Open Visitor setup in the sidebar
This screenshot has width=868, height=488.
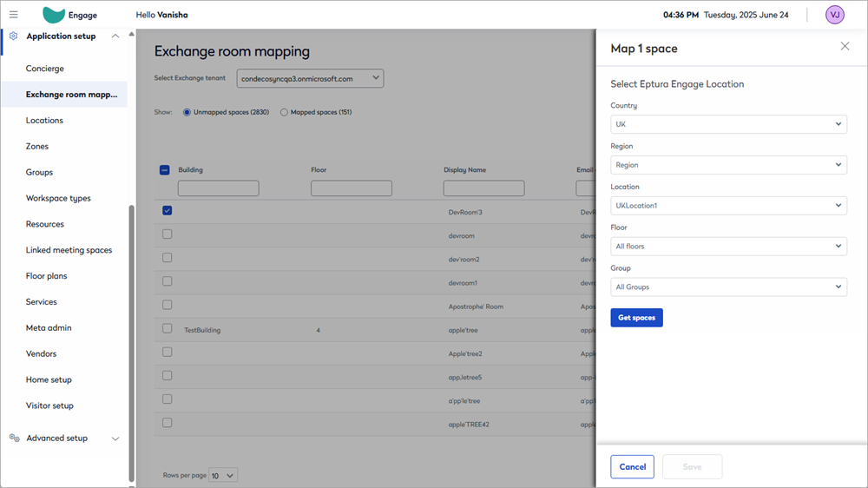(x=49, y=406)
